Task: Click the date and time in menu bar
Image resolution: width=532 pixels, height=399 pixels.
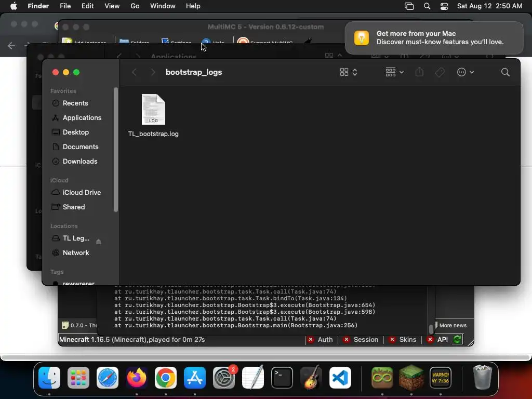Action: click(x=489, y=6)
